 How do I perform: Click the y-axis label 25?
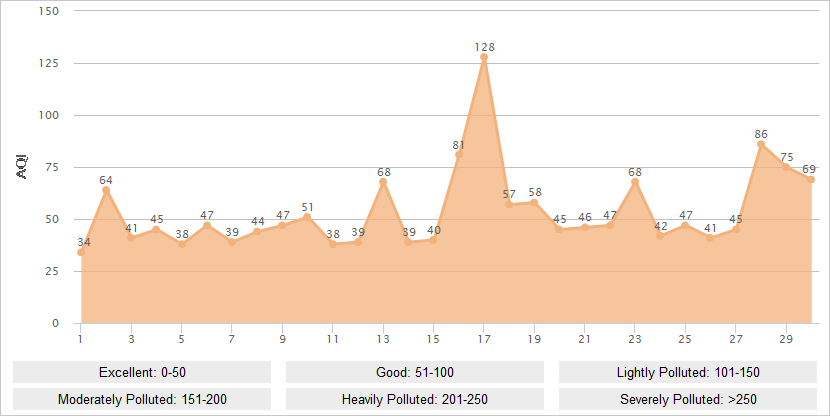tap(52, 271)
